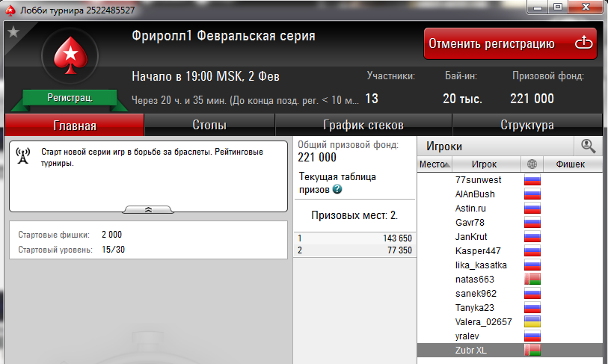Select player Valera_02657
The height and width of the screenshot is (364, 608).
tap(510, 322)
